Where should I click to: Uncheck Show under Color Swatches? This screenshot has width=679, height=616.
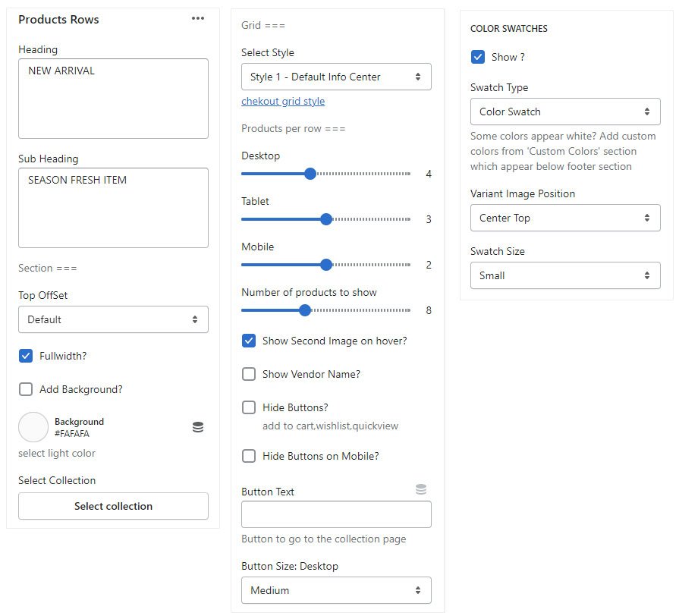coord(478,57)
